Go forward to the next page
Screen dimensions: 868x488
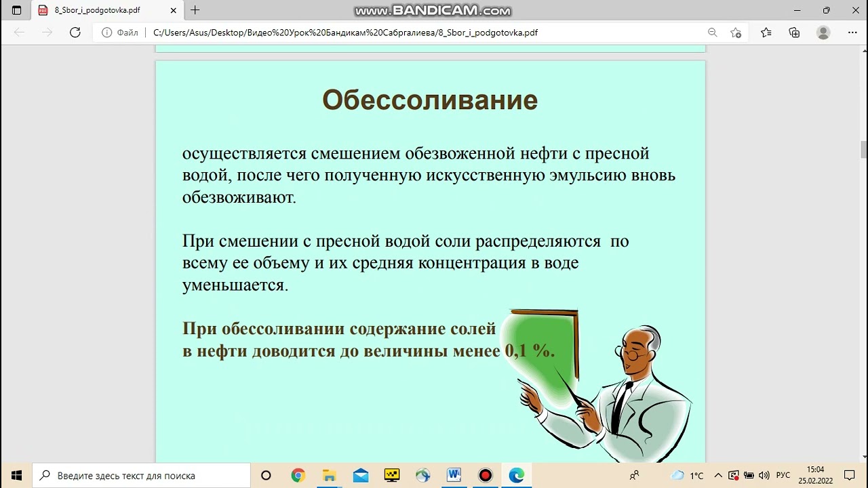[47, 33]
